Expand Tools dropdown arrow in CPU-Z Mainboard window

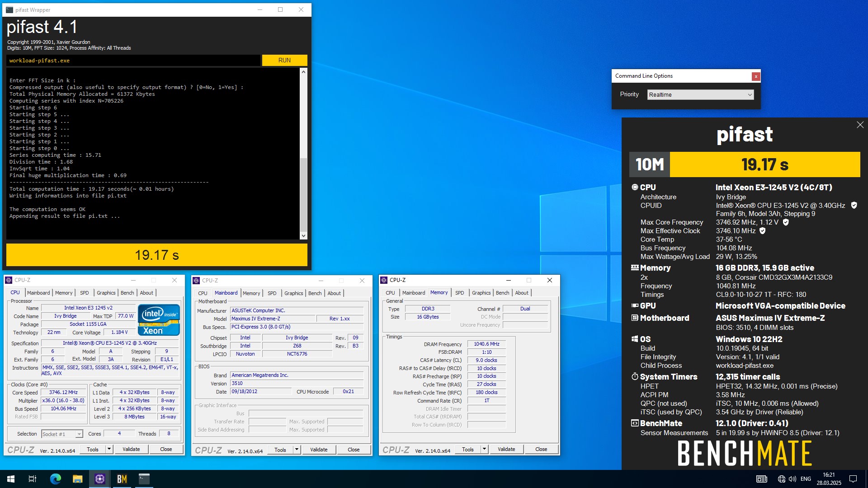(x=297, y=450)
